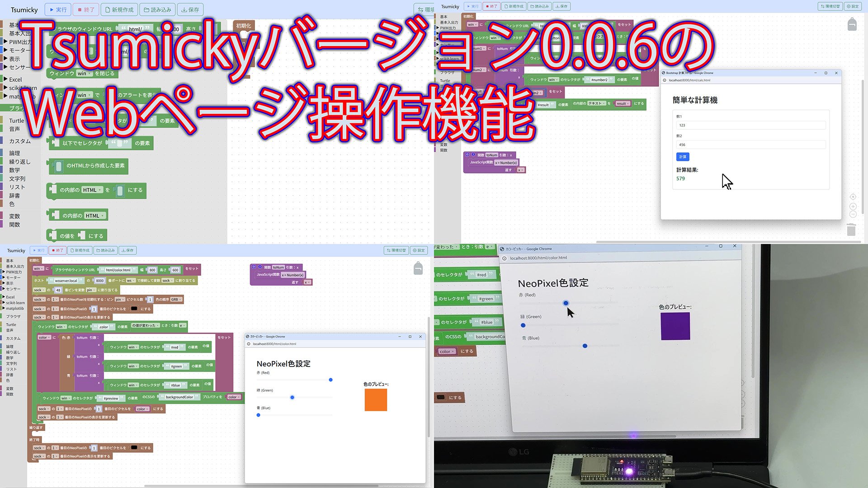Viewport: 868px width, 488px height.
Task: Click 設定 in the bottom-left editor toolbar
Action: point(419,250)
